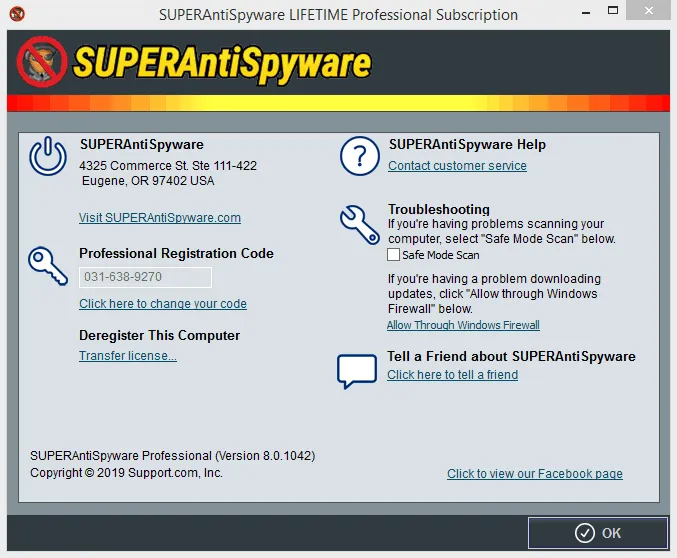Click the wrench troubleshooting icon

click(360, 225)
